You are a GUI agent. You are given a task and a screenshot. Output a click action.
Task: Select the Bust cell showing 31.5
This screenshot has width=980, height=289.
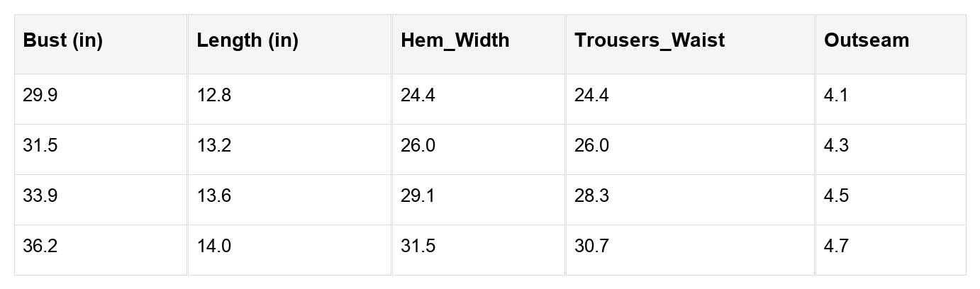coord(40,145)
